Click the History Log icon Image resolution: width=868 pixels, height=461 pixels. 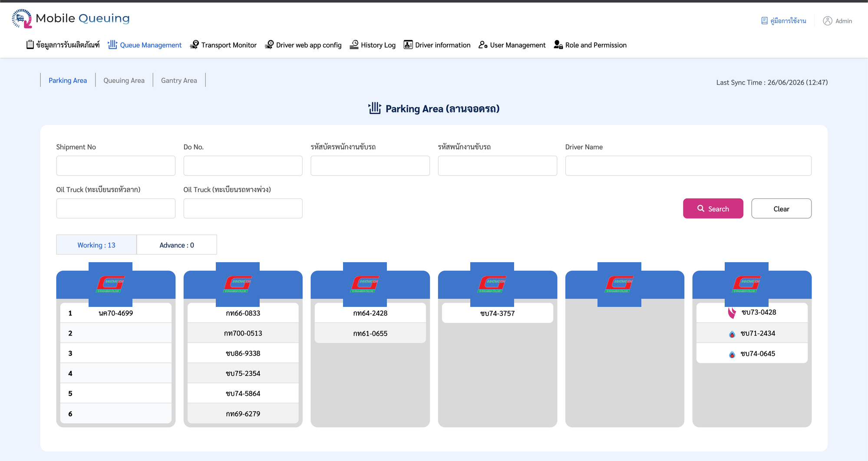354,45
